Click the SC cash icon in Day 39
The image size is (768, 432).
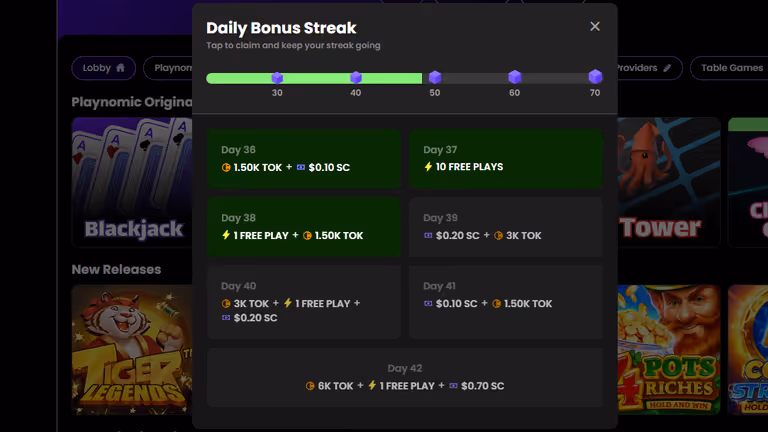point(428,236)
